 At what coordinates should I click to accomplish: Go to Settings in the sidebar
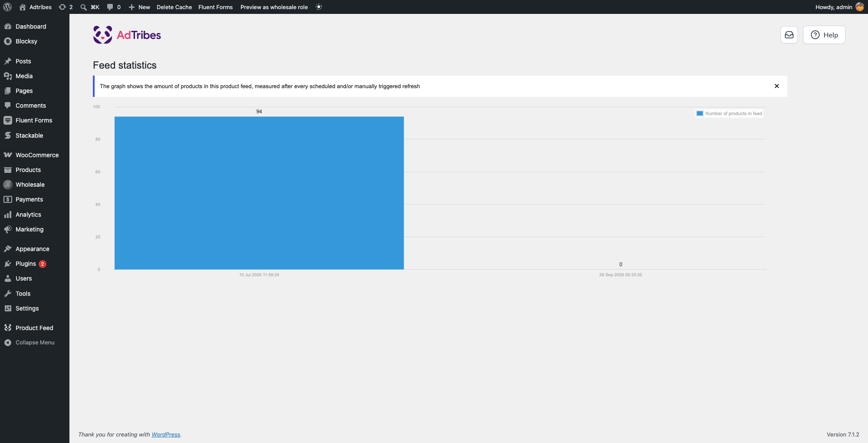coord(35,308)
